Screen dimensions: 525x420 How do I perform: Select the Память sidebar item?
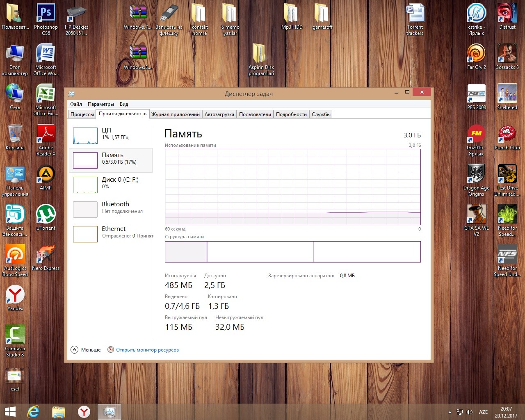point(111,160)
